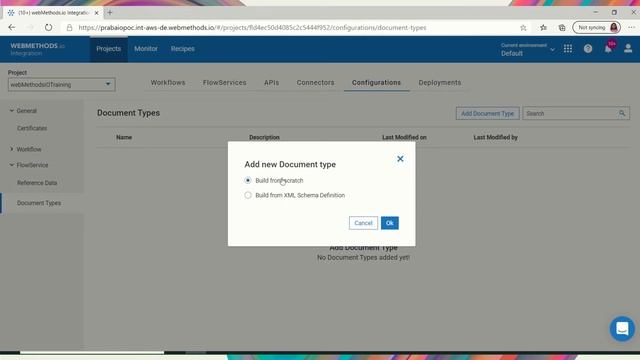
Task: Open a new browser tab
Action: tap(110, 13)
